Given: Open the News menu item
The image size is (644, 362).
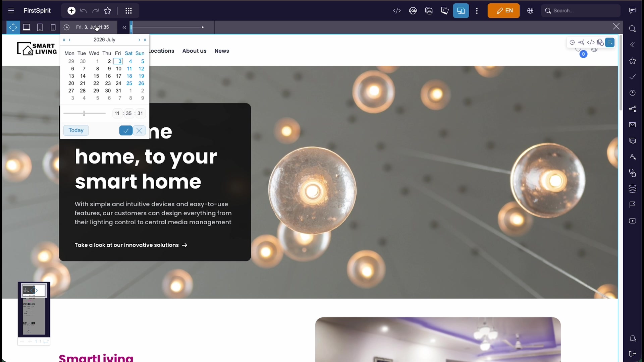Looking at the screenshot, I should (222, 51).
